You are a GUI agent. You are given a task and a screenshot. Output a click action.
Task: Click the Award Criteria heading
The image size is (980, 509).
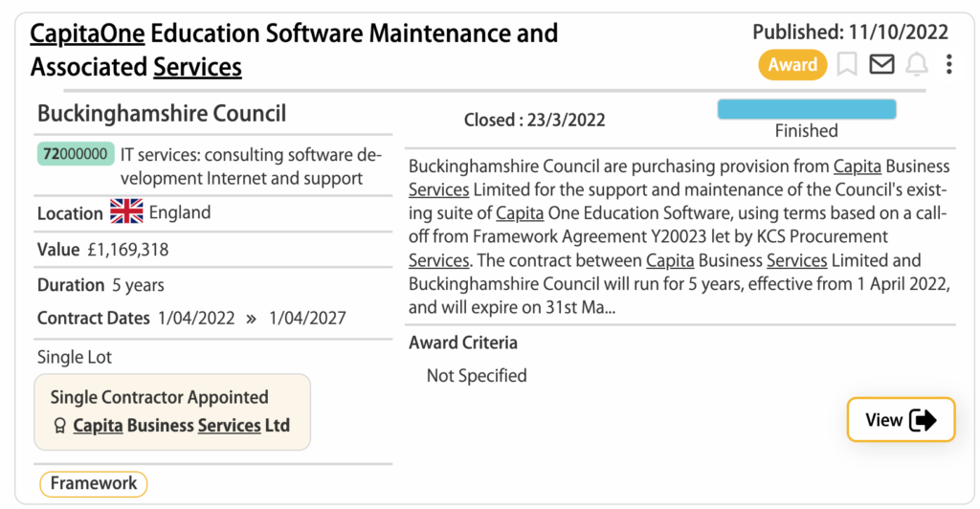(x=463, y=343)
